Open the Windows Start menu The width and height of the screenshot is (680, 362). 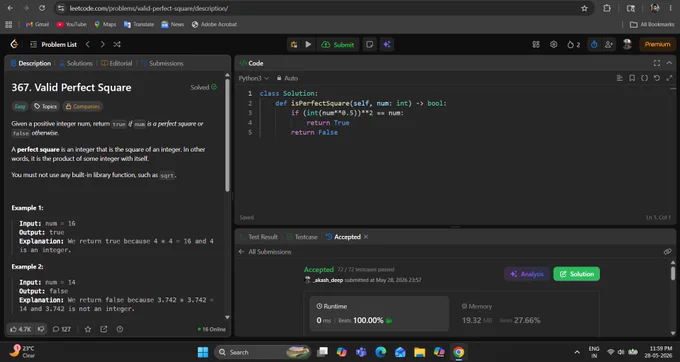(203, 352)
